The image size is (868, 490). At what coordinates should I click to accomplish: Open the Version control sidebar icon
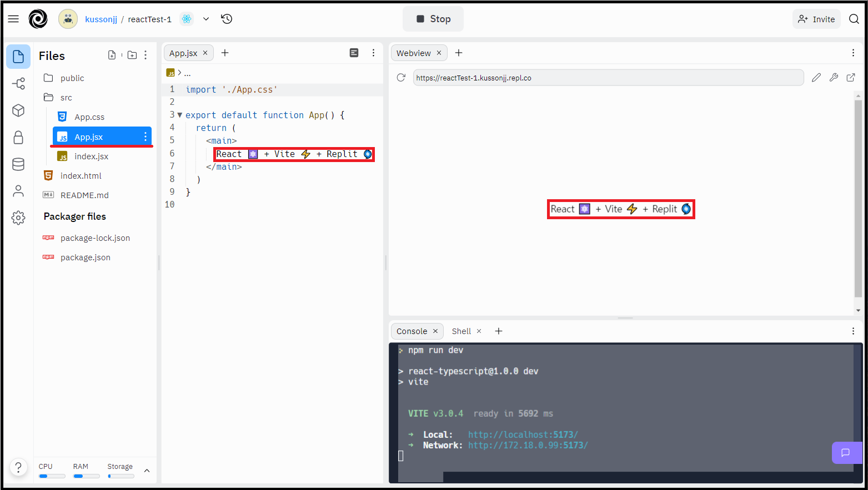click(18, 84)
